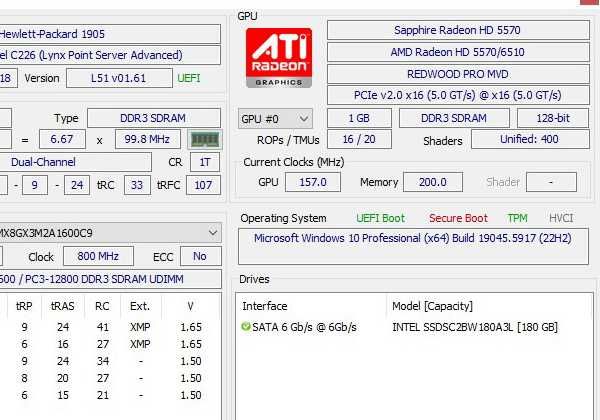Click INTEL SSDSC2BW180A3L [180 GB] drive entry

(x=475, y=327)
